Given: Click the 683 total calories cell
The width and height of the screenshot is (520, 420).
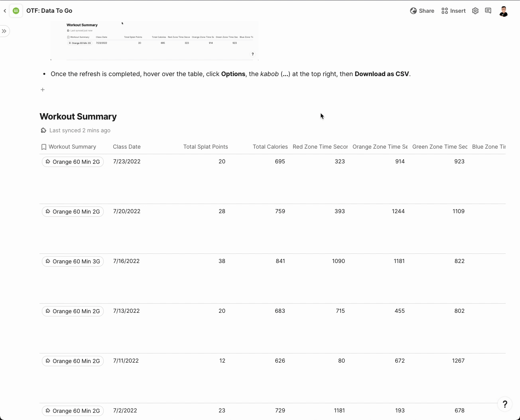Looking at the screenshot, I should [x=280, y=311].
